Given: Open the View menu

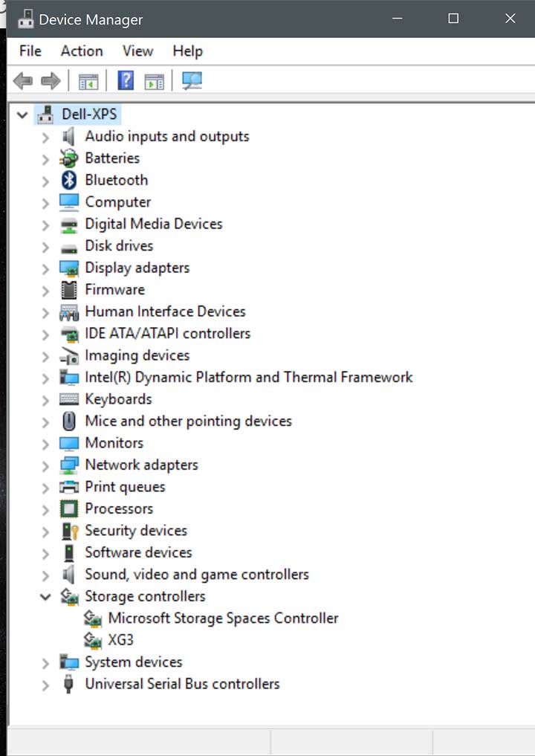Looking at the screenshot, I should click(x=137, y=51).
